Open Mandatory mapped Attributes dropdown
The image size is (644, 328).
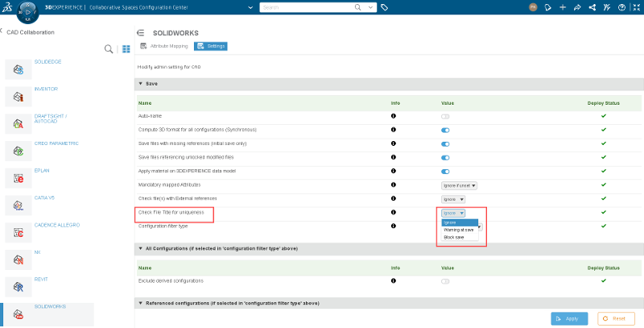pos(459,186)
